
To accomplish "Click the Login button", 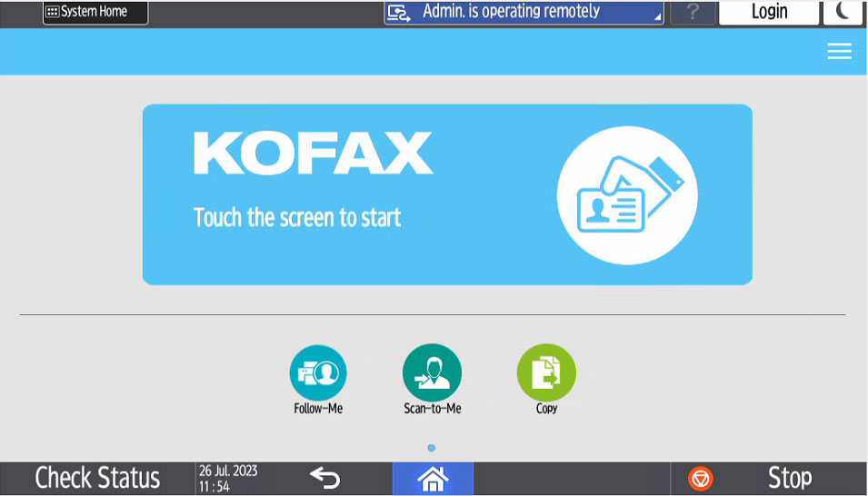I will tap(769, 12).
